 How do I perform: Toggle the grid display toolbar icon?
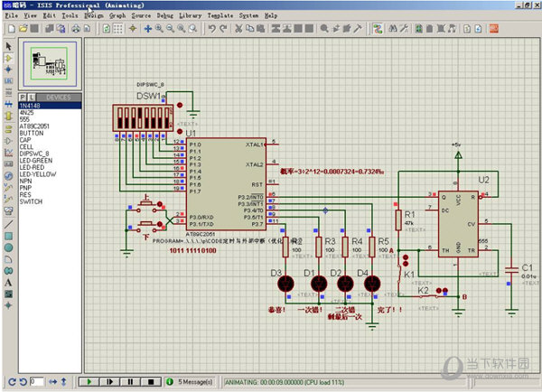[119, 29]
